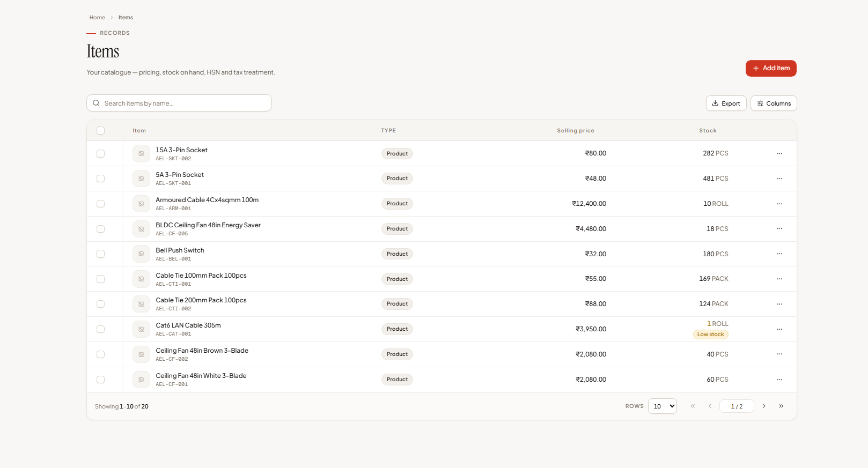Open more options for BLDC Ceiling Fan row

(x=779, y=229)
